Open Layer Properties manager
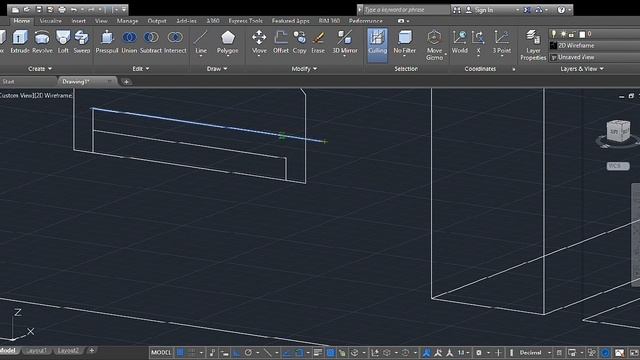 533,45
